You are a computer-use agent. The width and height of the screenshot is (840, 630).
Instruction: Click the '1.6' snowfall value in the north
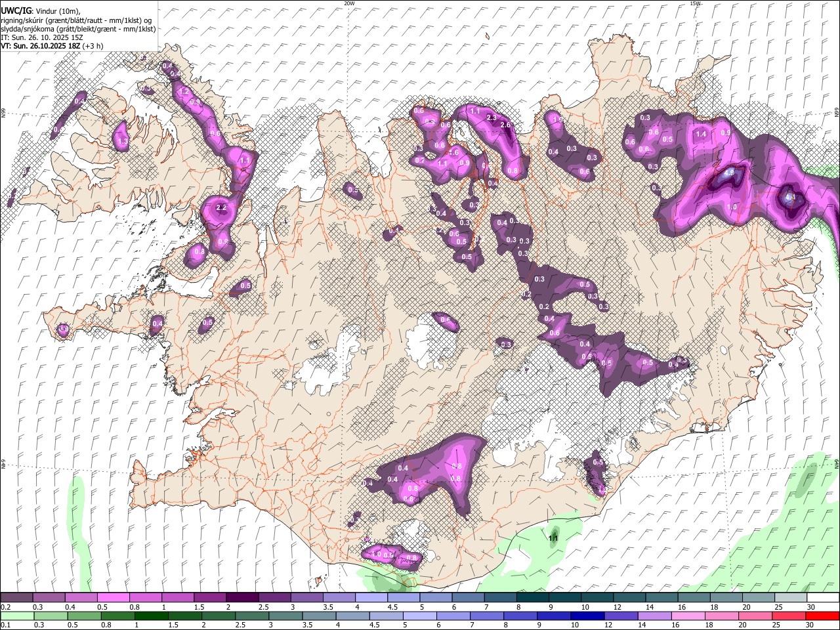tap(453, 153)
